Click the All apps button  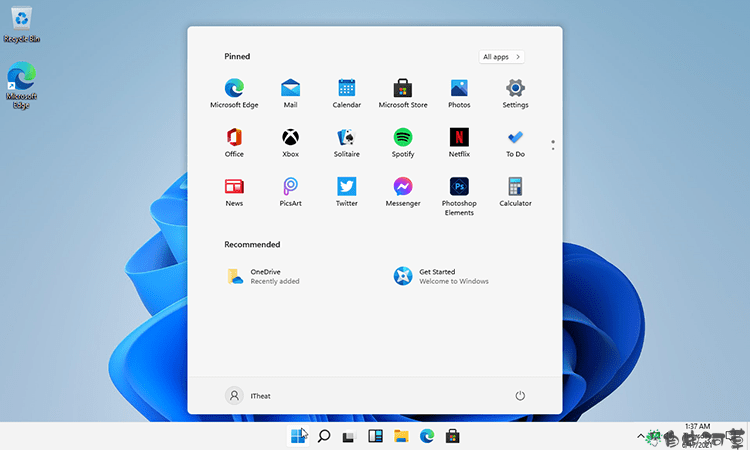click(501, 57)
